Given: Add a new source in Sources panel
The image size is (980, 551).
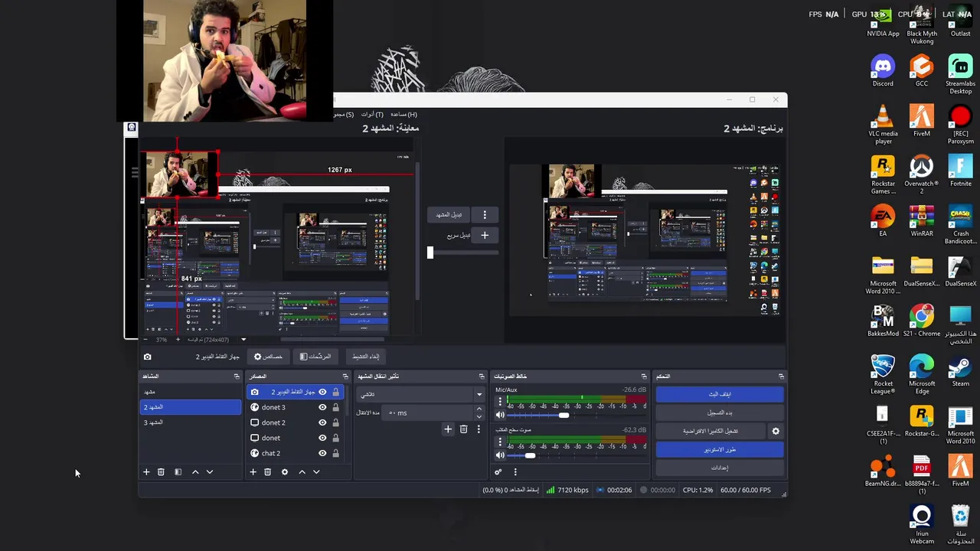Looking at the screenshot, I should [253, 472].
